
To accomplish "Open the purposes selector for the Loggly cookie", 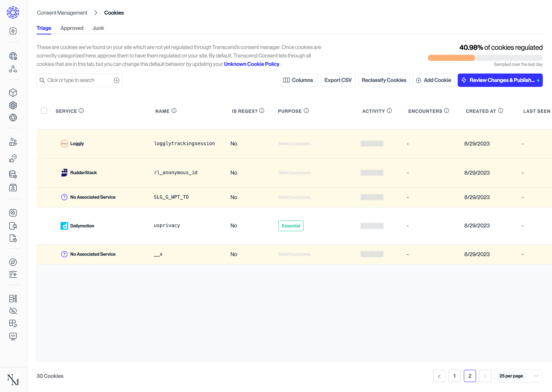I will pyautogui.click(x=295, y=144).
